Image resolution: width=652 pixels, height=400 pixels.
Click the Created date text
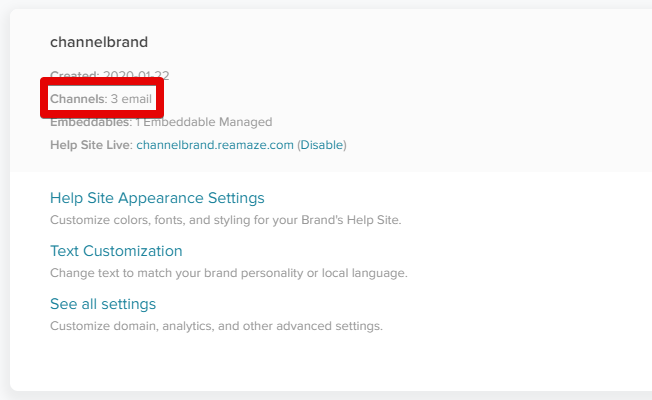pyautogui.click(x=109, y=75)
